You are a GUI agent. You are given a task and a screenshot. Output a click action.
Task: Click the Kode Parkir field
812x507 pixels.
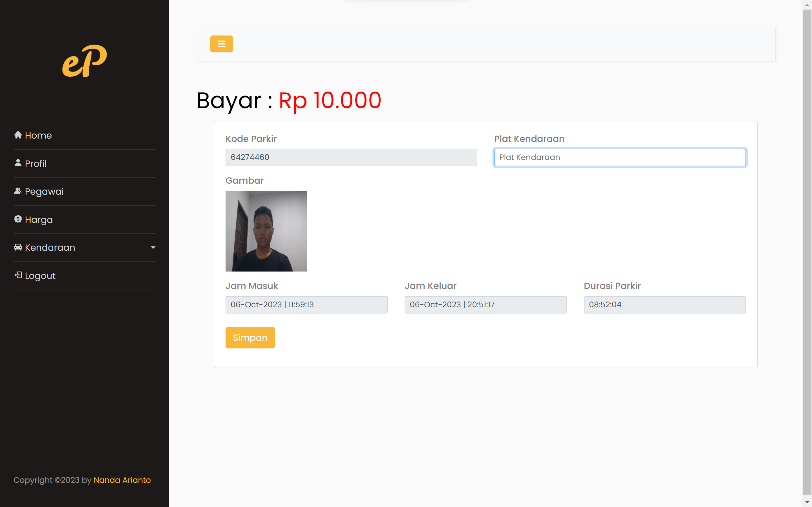pyautogui.click(x=351, y=157)
